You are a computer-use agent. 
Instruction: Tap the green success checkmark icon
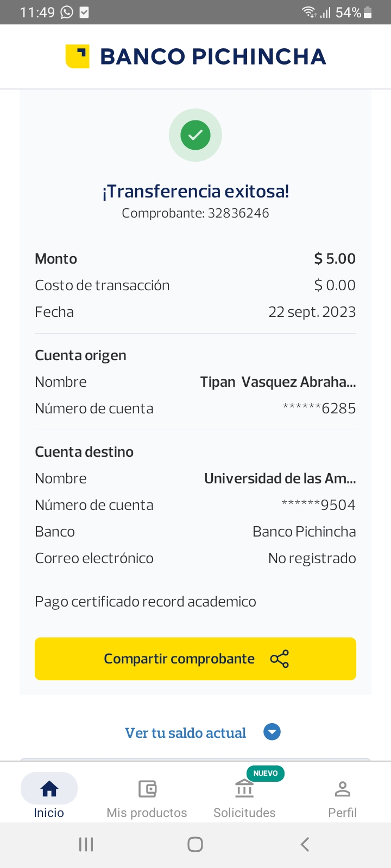pos(195,135)
